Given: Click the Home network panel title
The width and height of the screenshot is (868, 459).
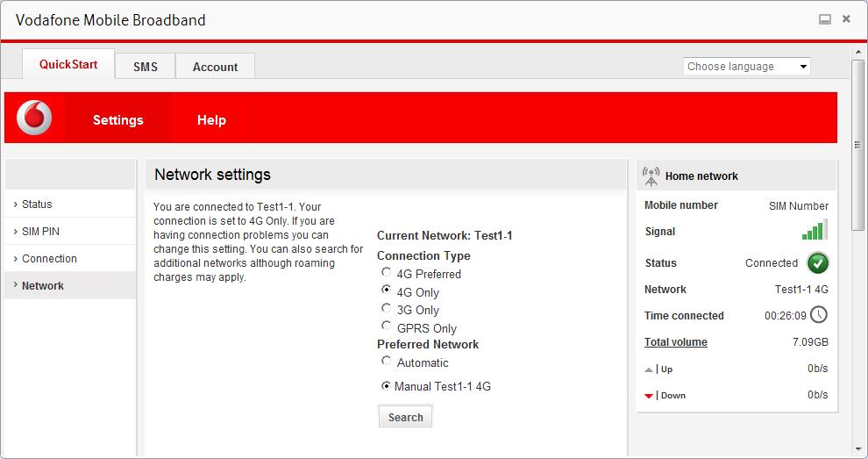Looking at the screenshot, I should (x=701, y=176).
